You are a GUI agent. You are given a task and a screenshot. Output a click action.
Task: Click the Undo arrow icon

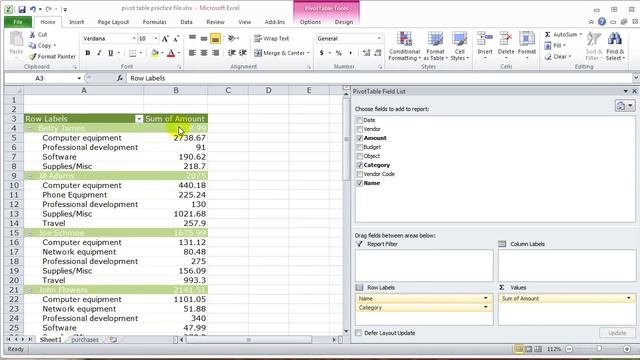[33, 9]
